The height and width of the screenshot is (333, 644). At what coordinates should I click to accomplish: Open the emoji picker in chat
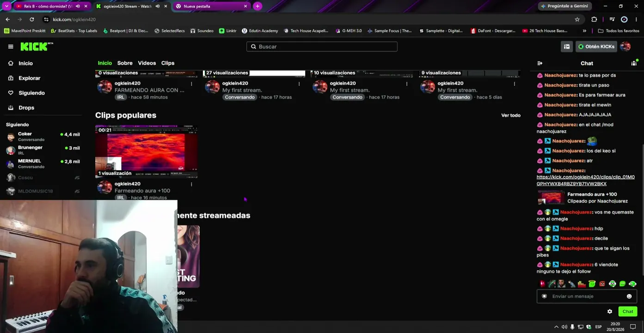(x=629, y=296)
